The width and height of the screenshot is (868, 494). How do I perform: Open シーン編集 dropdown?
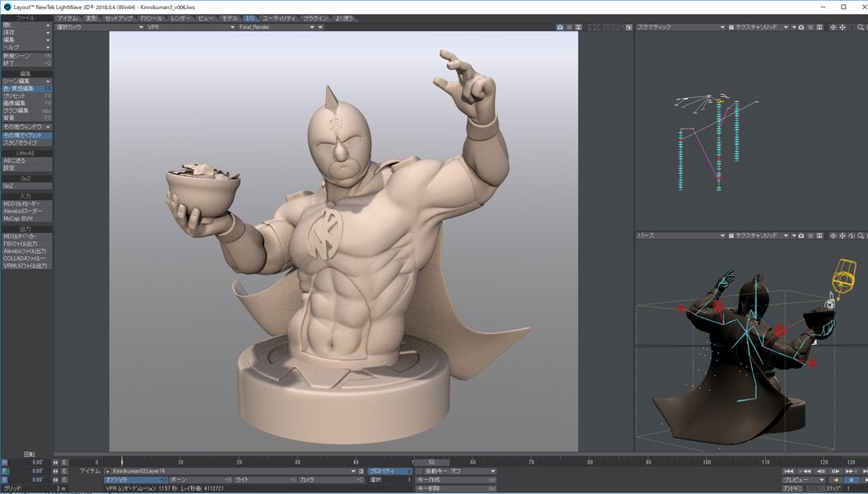[x=26, y=82]
